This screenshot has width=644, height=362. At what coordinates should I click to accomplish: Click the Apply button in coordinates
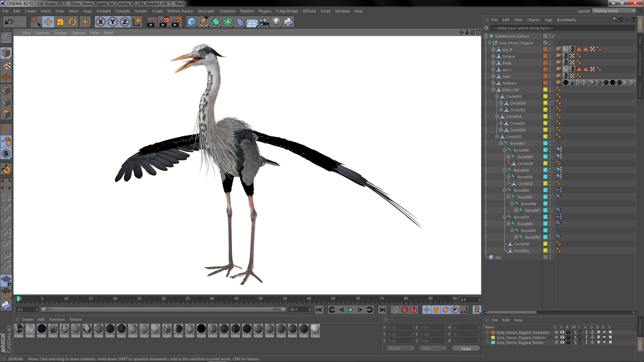[466, 349]
